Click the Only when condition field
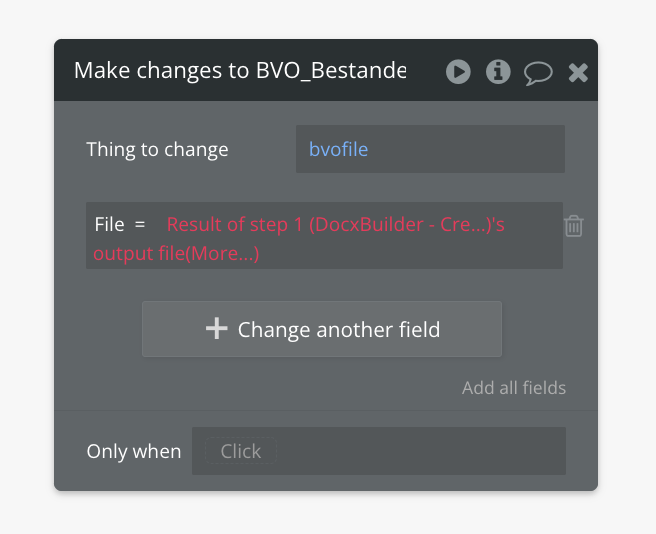Image resolution: width=656 pixels, height=534 pixels. point(379,451)
